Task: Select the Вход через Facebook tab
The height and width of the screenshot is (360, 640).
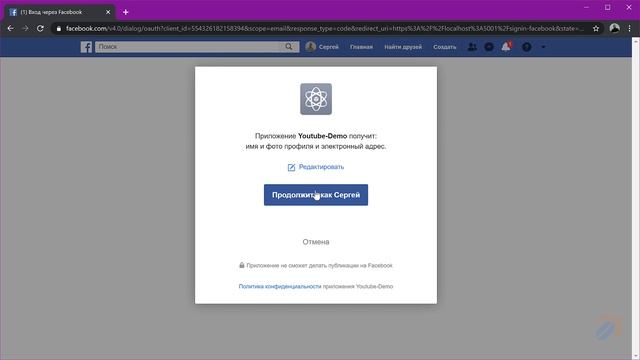Action: click(60, 12)
